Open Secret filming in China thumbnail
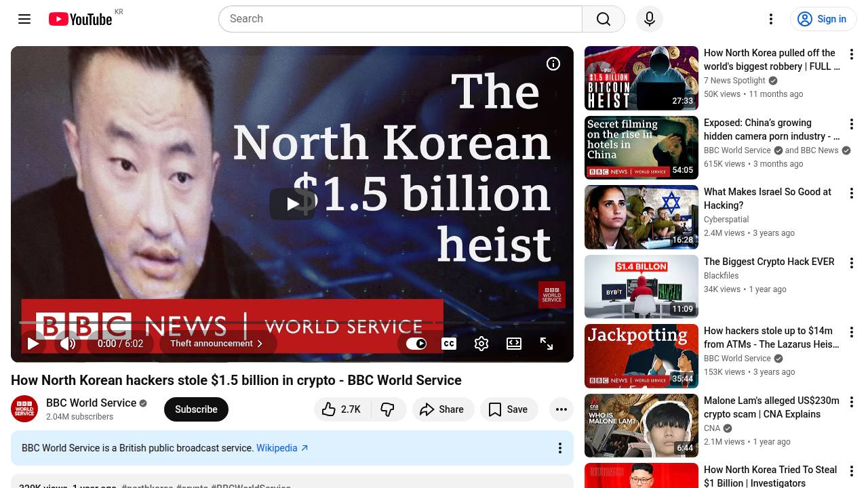The image size is (868, 488). coord(642,148)
